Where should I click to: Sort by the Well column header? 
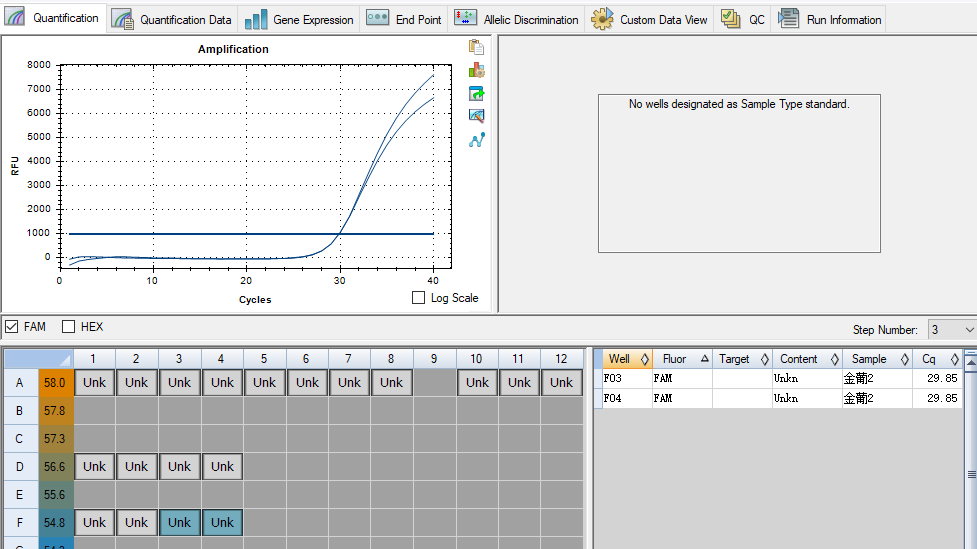pyautogui.click(x=627, y=359)
